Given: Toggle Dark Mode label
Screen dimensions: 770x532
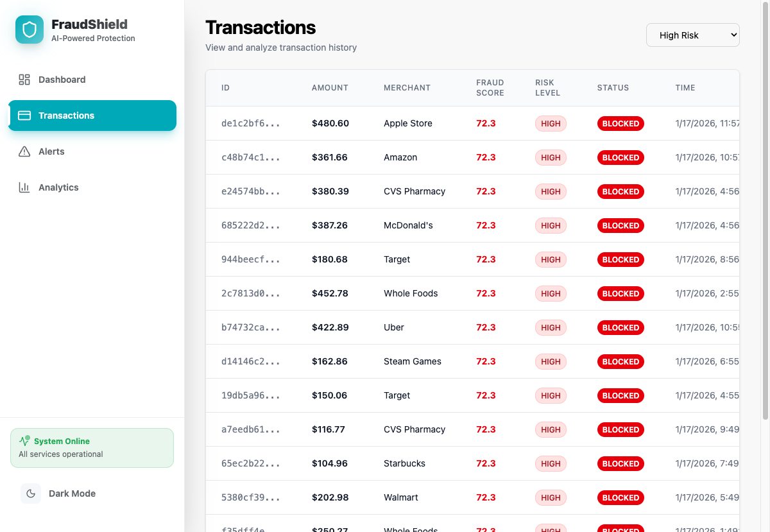Looking at the screenshot, I should [72, 493].
